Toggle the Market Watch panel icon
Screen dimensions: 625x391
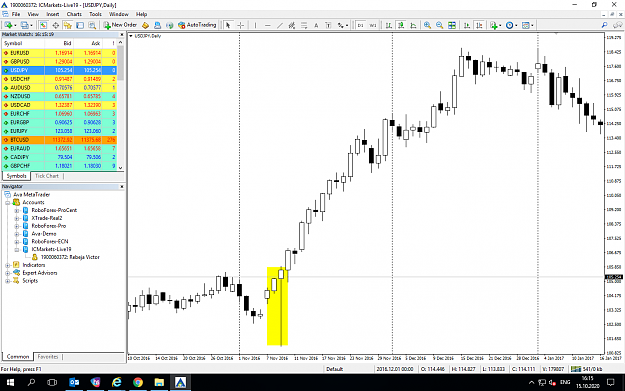point(43,25)
